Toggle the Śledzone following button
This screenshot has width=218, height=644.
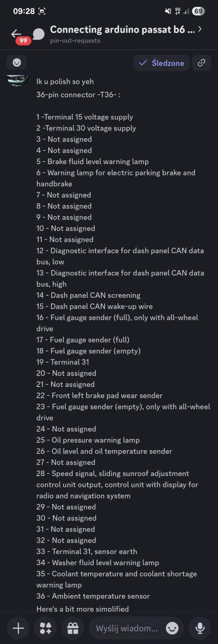[x=161, y=63]
